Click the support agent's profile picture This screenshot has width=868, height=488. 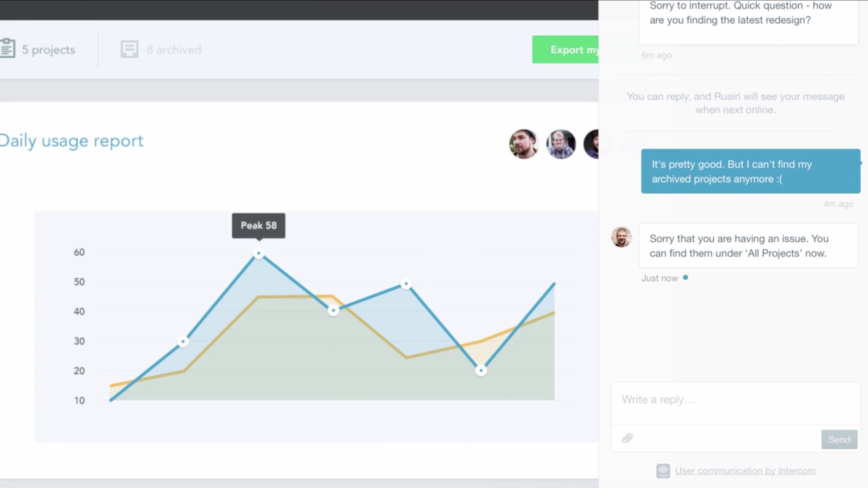(x=621, y=239)
